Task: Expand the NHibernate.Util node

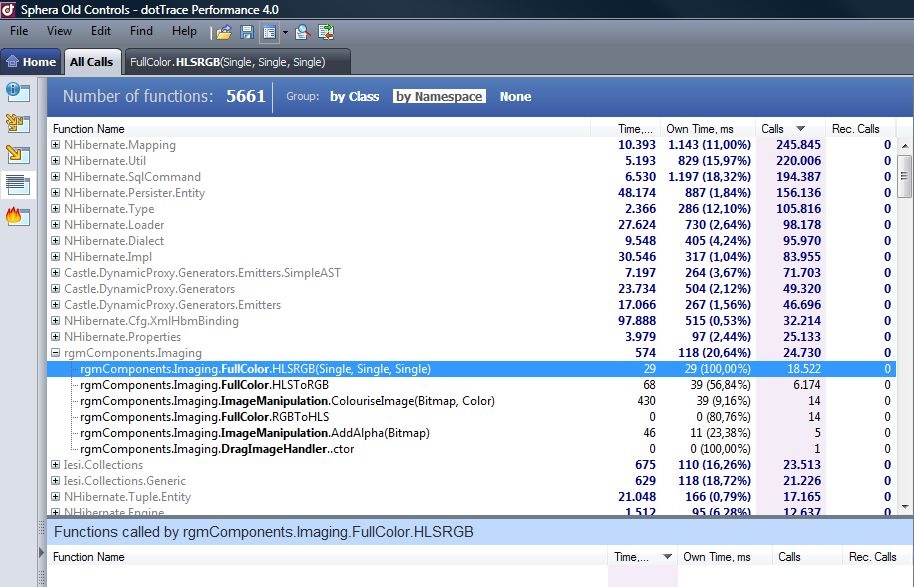Action: click(x=55, y=160)
